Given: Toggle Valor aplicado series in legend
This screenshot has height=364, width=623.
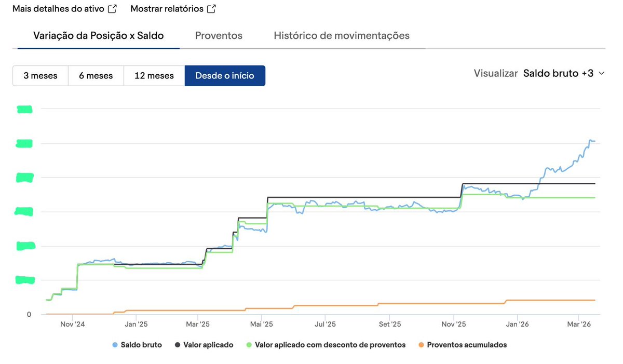Looking at the screenshot, I should (204, 345).
